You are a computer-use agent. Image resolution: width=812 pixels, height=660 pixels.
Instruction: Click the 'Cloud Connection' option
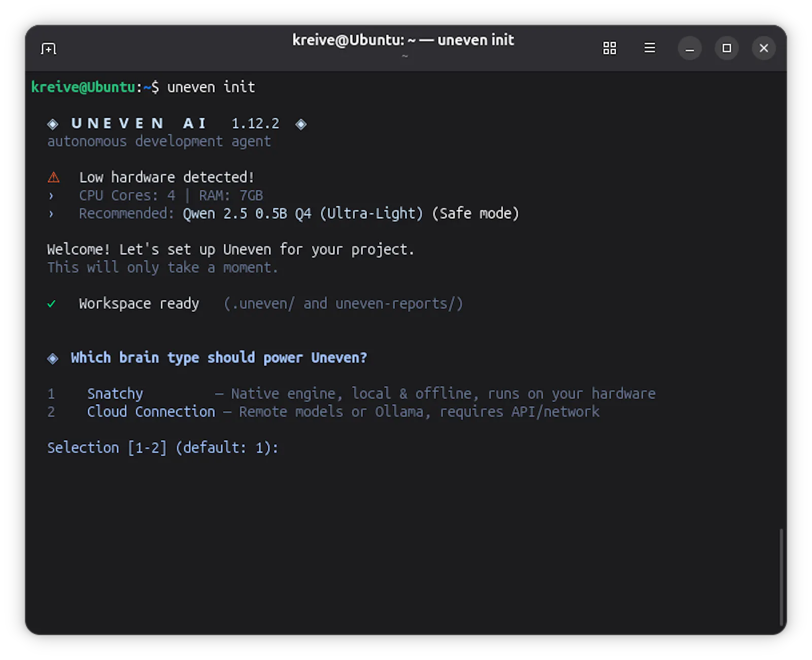[x=151, y=411]
